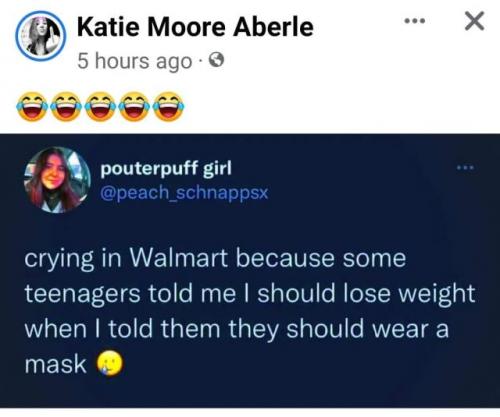Click the teary emoji ending the tweet
The height and width of the screenshot is (417, 500).
[x=110, y=364]
